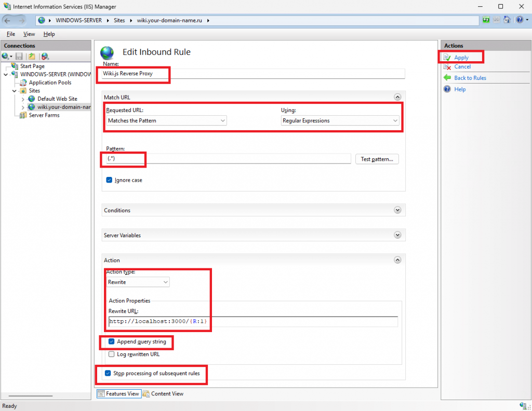Click the Apply action icon
The width and height of the screenshot is (532, 411).
[447, 58]
